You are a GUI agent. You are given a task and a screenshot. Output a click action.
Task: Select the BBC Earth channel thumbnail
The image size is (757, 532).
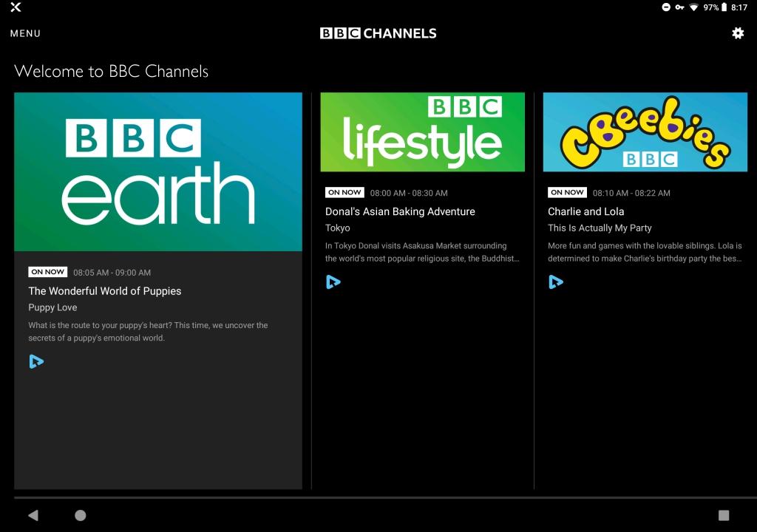click(x=158, y=171)
